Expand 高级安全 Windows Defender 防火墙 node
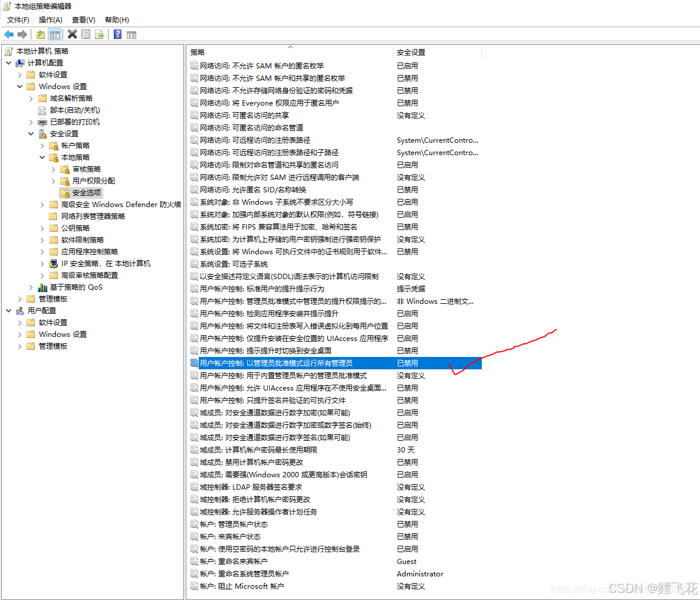This screenshot has height=600, width=700. [x=42, y=205]
